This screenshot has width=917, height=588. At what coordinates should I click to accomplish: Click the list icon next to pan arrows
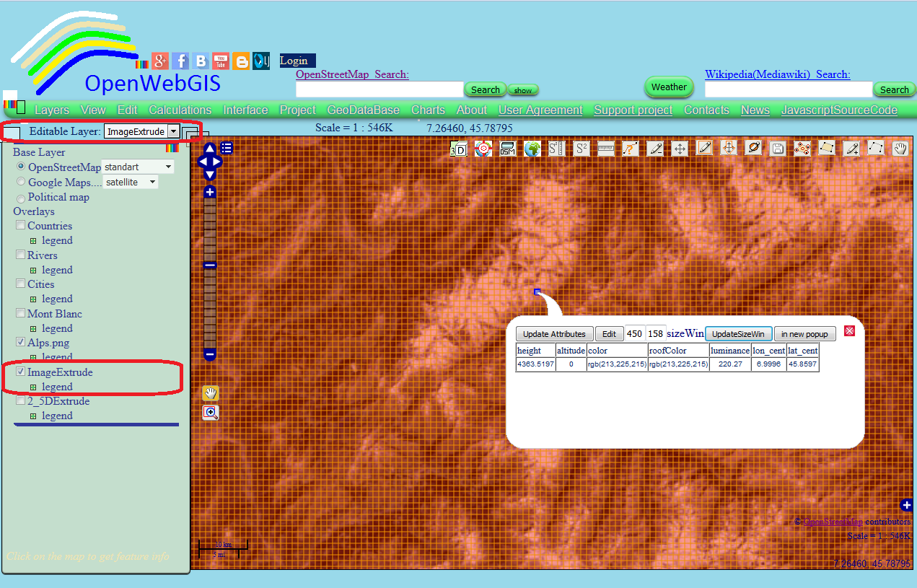tap(227, 148)
